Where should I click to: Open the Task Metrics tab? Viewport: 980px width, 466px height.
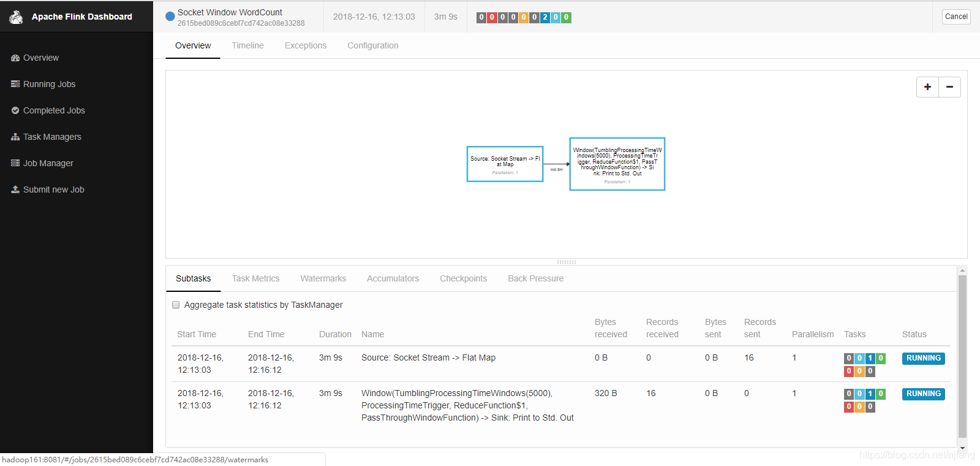pyautogui.click(x=255, y=278)
